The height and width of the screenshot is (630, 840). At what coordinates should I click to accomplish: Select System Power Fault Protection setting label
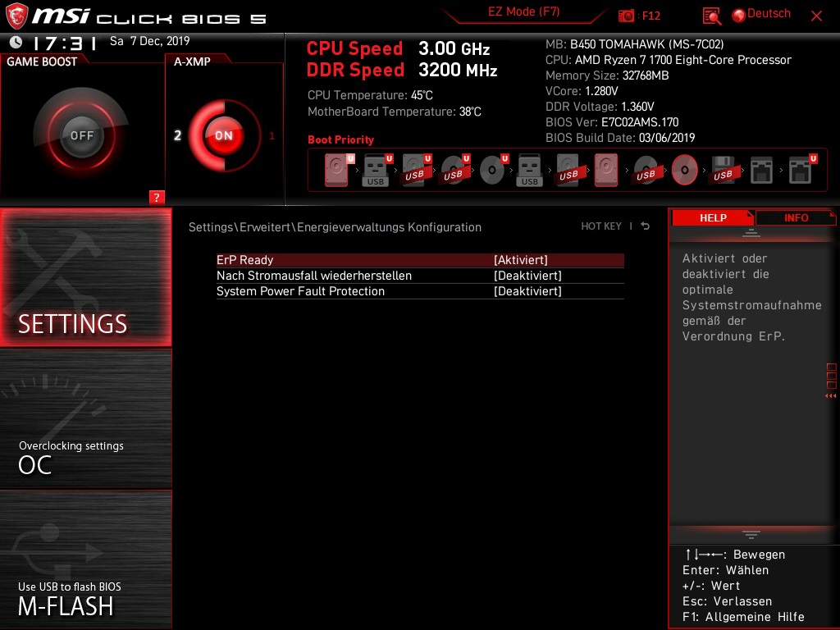[x=300, y=291]
